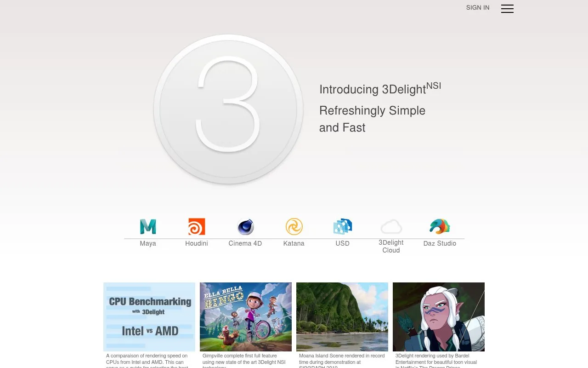The image size is (588, 368).
Task: Select the Maya plugin icon
Action: click(x=148, y=227)
